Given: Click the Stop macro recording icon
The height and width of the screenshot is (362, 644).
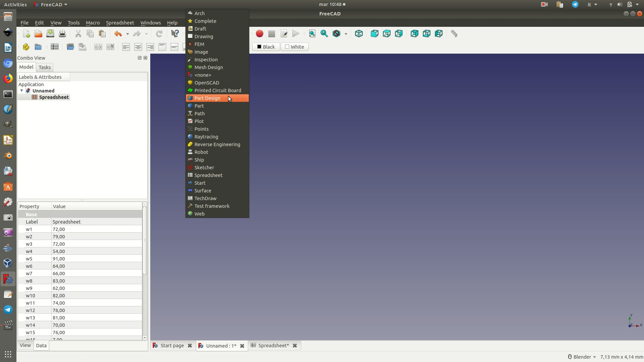Looking at the screenshot, I should pyautogui.click(x=272, y=34).
